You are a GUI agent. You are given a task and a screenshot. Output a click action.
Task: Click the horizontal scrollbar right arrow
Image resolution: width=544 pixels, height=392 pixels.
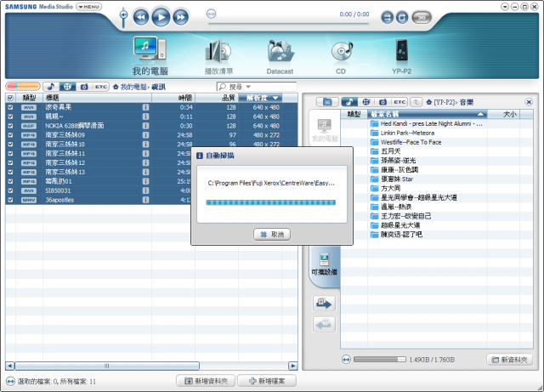[x=293, y=366]
